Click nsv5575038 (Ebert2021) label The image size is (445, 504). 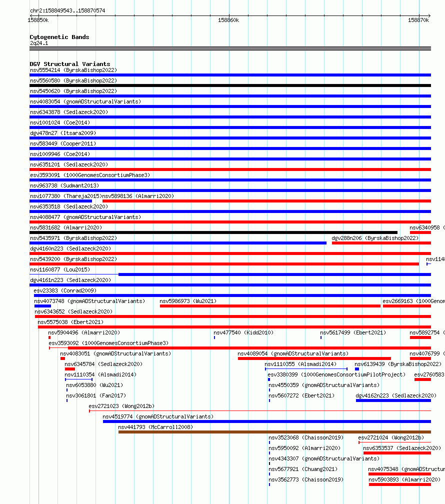click(x=70, y=322)
